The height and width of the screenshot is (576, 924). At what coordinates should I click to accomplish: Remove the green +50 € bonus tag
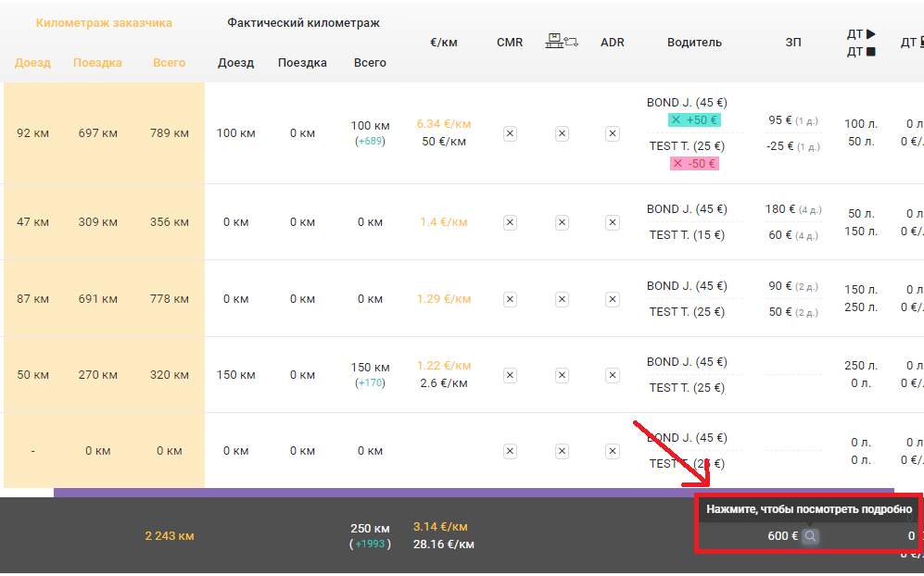coord(676,120)
